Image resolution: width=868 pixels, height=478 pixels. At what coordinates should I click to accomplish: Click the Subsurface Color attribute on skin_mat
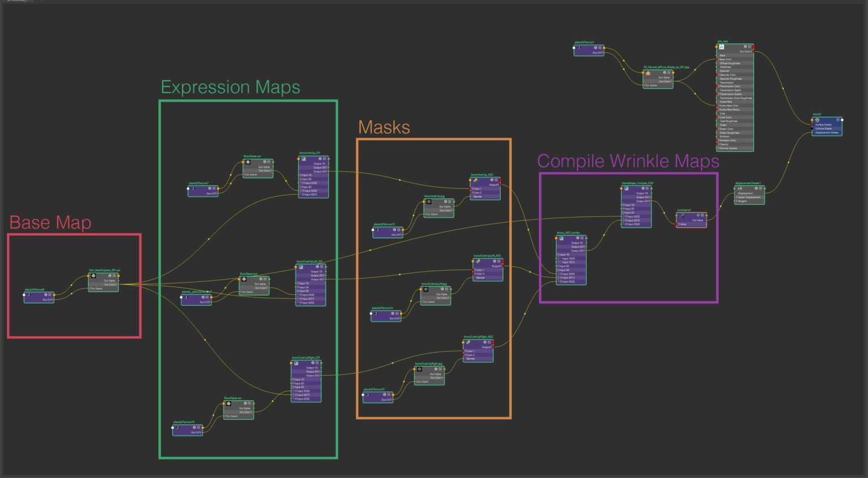(729, 106)
